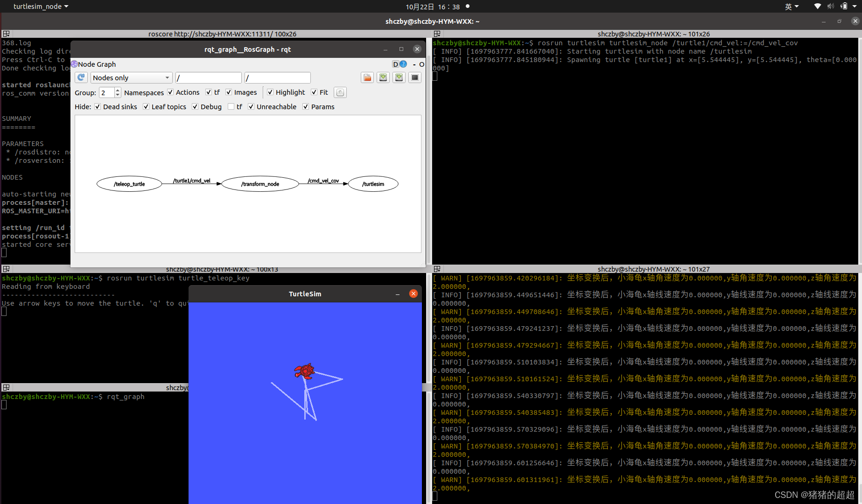The width and height of the screenshot is (862, 504).
Task: Open the rqt_graph terminal pane menu icon
Action: pos(6,388)
